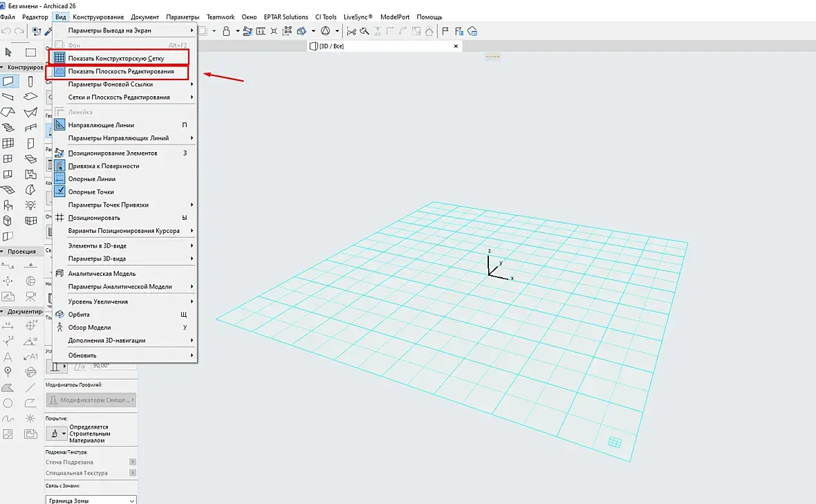The width and height of the screenshot is (816, 504).
Task: Disable Опорные Точки checkmark option
Action: [91, 192]
